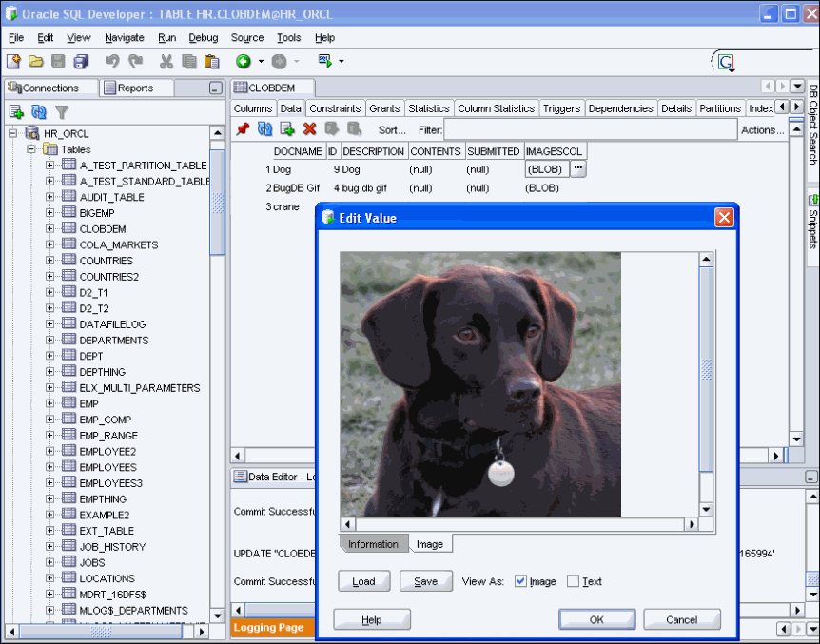The width and height of the screenshot is (820, 644).
Task: Click the red Delete Selected Row icon
Action: pos(309,129)
